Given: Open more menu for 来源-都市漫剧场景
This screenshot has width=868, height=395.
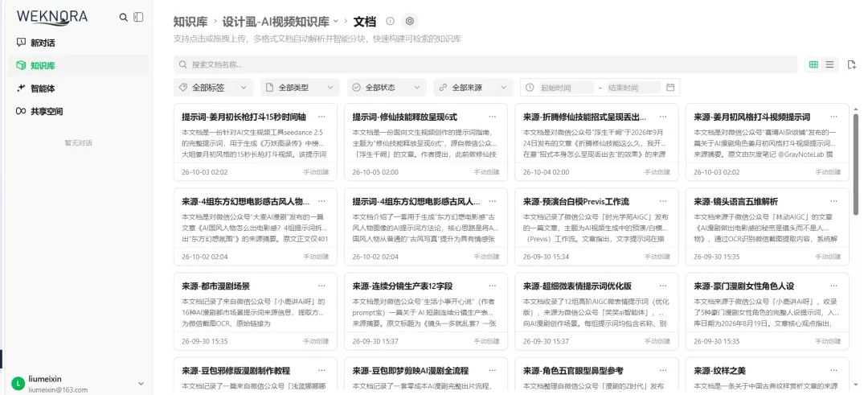Looking at the screenshot, I should pos(321,286).
